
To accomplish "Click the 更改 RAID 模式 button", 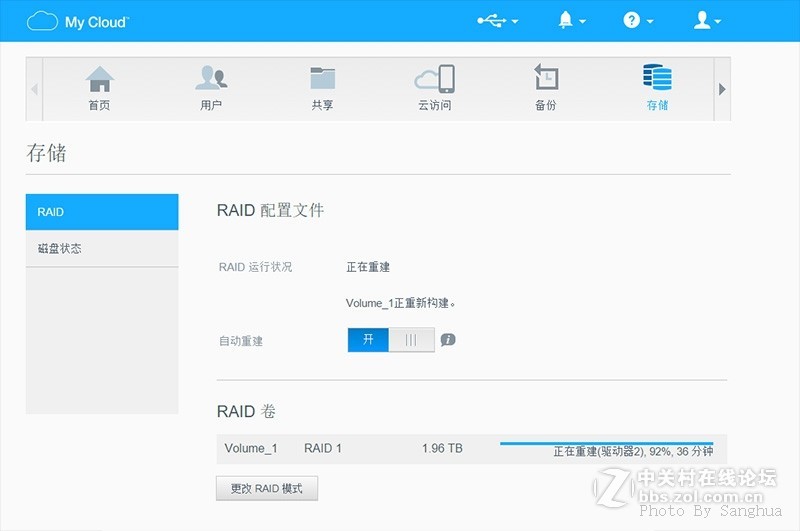I will [267, 488].
